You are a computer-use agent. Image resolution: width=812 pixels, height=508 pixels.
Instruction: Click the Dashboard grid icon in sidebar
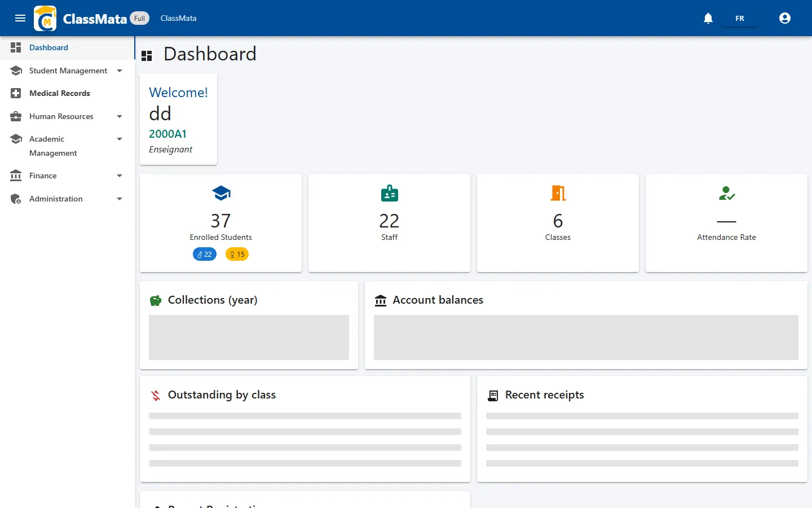click(x=16, y=47)
